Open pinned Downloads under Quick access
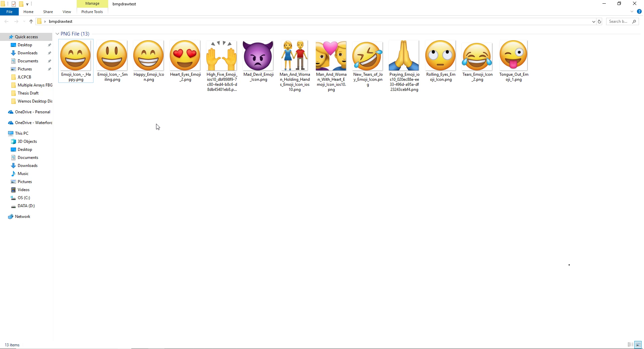This screenshot has height=349, width=644. (x=27, y=53)
